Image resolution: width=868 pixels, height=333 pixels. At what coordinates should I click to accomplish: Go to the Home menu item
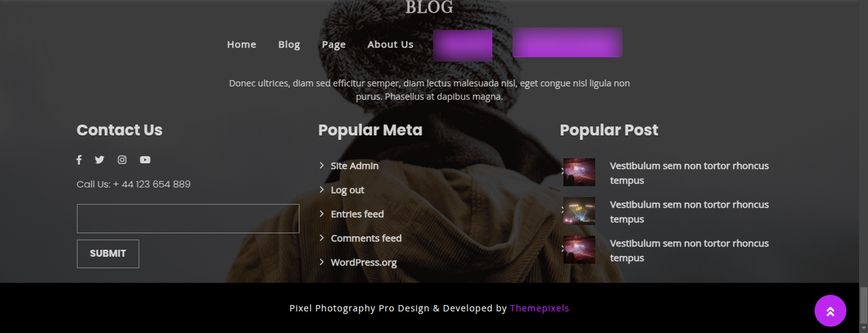(242, 44)
